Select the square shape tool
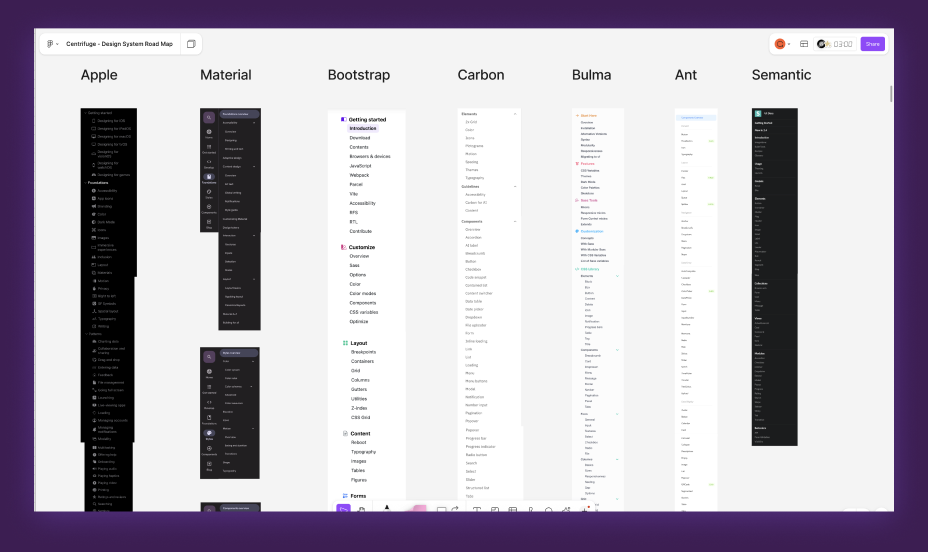This screenshot has width=928, height=552. (442, 509)
